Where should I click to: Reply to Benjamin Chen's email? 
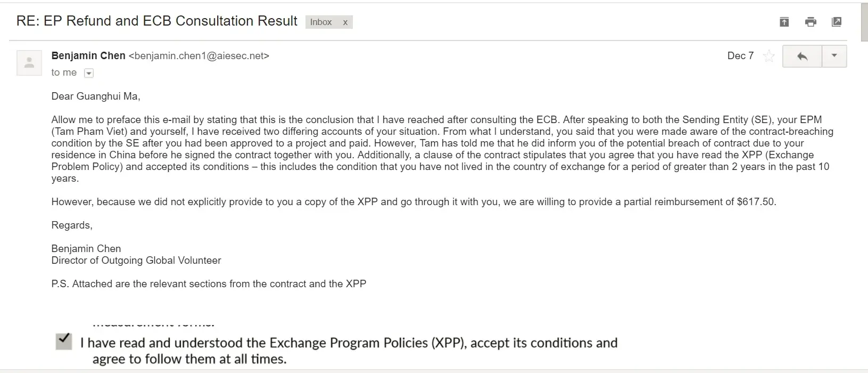point(802,56)
